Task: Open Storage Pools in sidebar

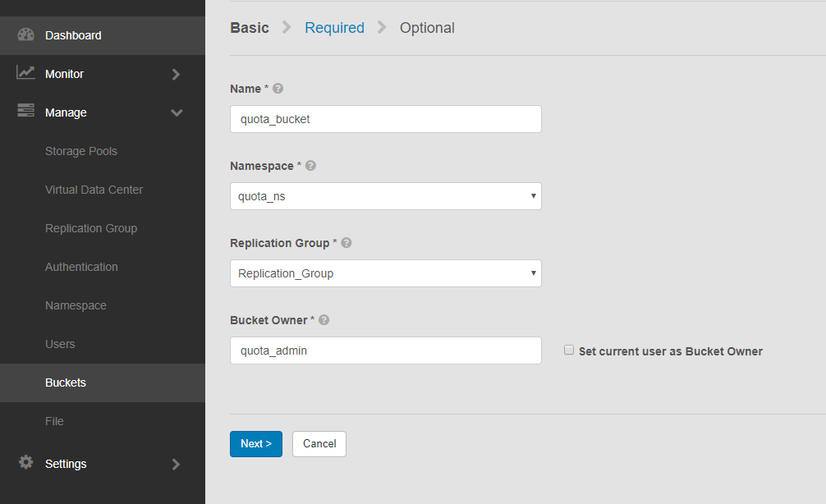Action: 81,151
